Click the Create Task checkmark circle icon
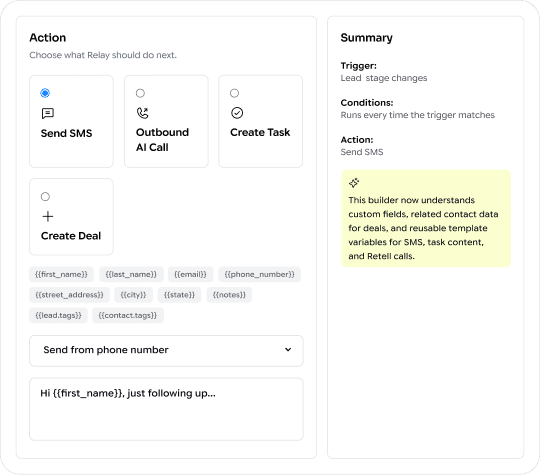This screenshot has width=540, height=475. (x=237, y=113)
